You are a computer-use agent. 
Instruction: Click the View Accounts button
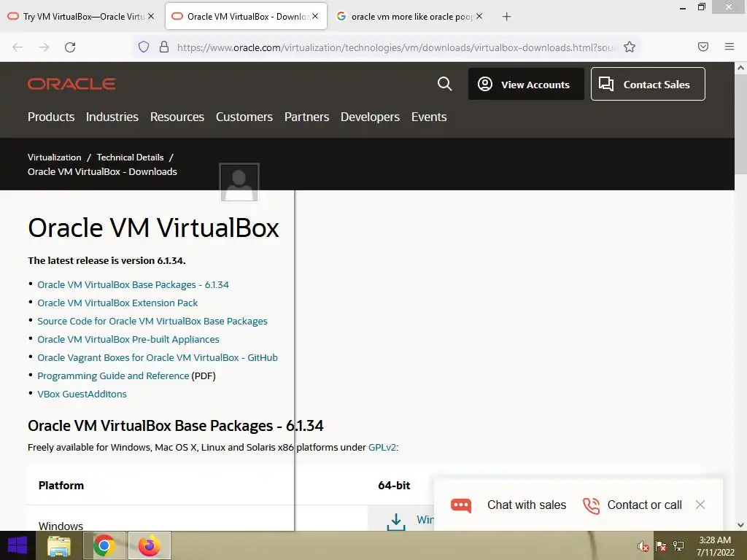pos(526,85)
